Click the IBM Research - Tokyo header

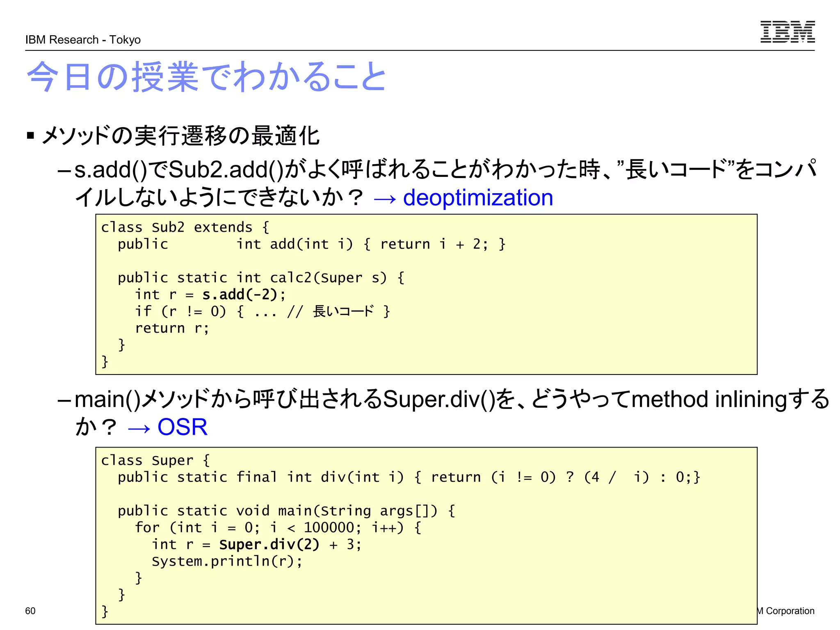click(83, 40)
